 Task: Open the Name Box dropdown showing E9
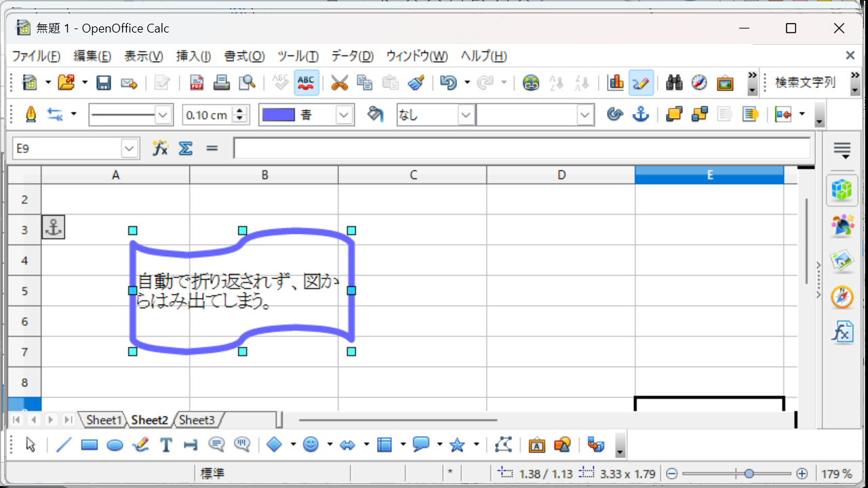[x=130, y=148]
